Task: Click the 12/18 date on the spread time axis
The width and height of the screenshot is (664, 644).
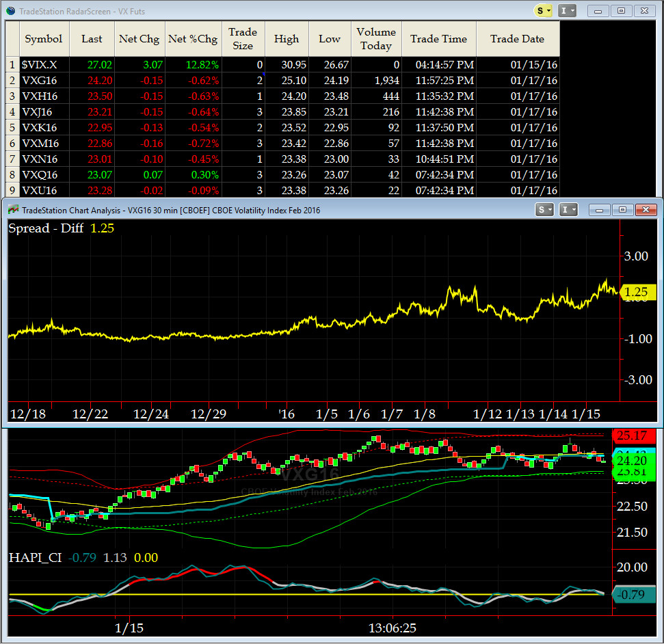Action: pos(27,414)
